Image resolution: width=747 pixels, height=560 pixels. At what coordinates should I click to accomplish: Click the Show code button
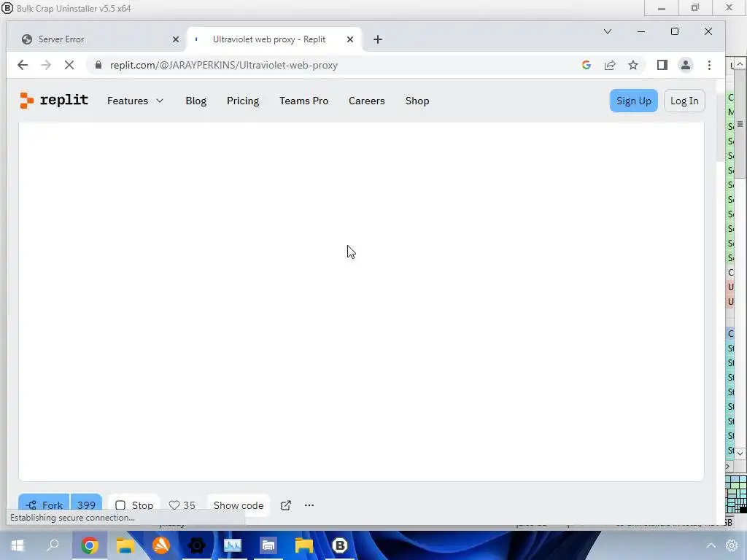tap(239, 505)
